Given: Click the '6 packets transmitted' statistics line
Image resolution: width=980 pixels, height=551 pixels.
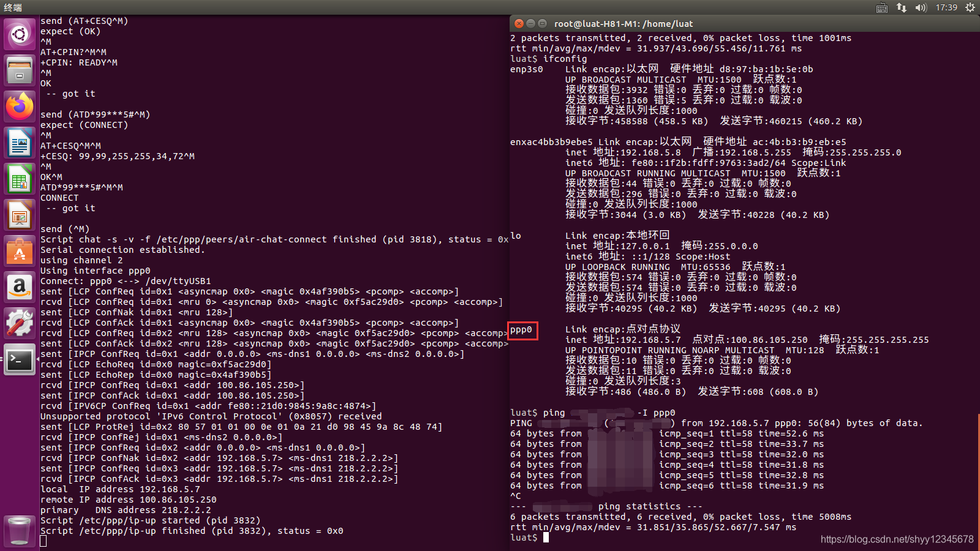Looking at the screenshot, I should 680,517.
